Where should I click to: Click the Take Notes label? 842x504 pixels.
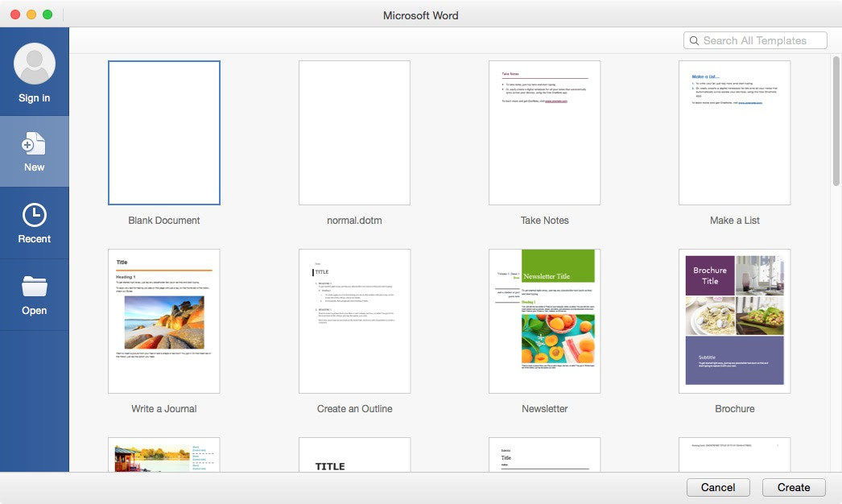coord(544,221)
